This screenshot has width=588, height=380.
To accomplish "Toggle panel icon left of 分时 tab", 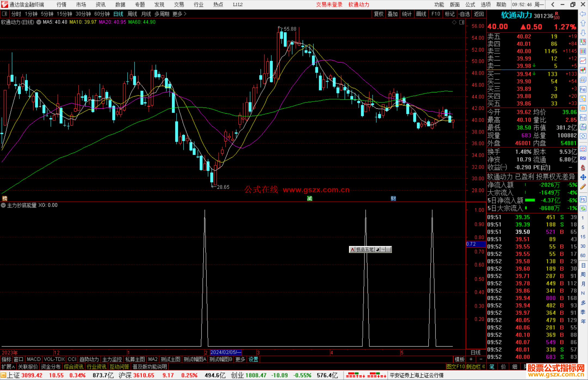I will click(5, 14).
